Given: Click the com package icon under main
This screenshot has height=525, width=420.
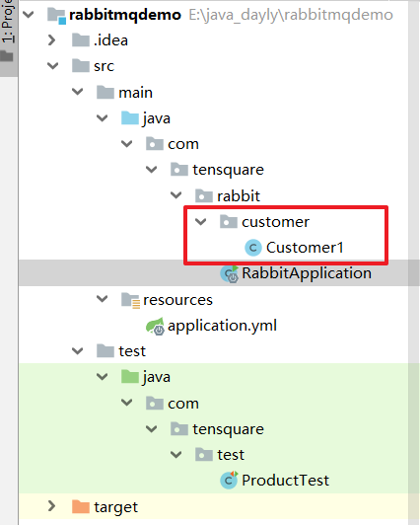Looking at the screenshot, I should pos(155,144).
